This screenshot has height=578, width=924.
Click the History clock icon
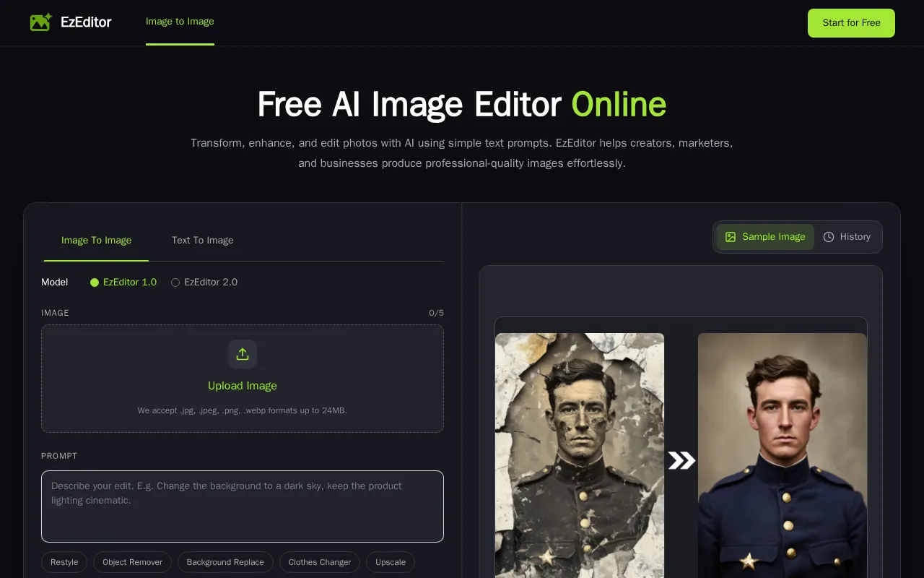[x=829, y=237]
